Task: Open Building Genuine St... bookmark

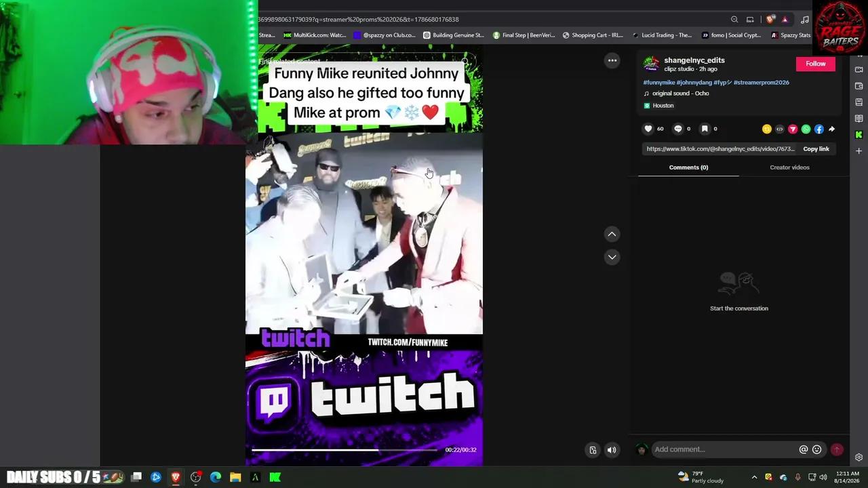Action: [453, 35]
